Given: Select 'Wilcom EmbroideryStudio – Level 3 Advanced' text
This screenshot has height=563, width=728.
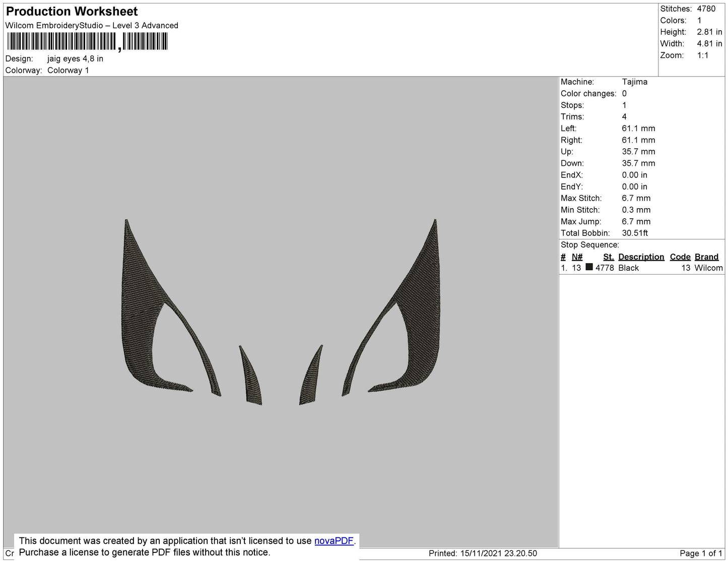Looking at the screenshot, I should pyautogui.click(x=92, y=26).
